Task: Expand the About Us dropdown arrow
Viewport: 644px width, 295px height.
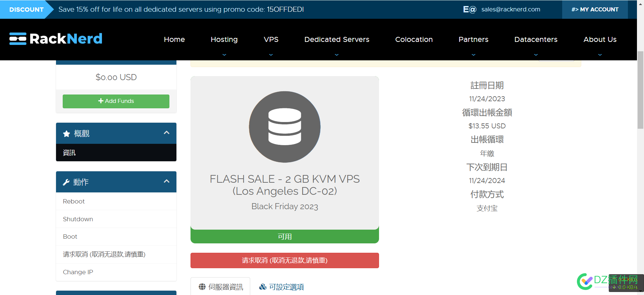Action: tap(600, 55)
